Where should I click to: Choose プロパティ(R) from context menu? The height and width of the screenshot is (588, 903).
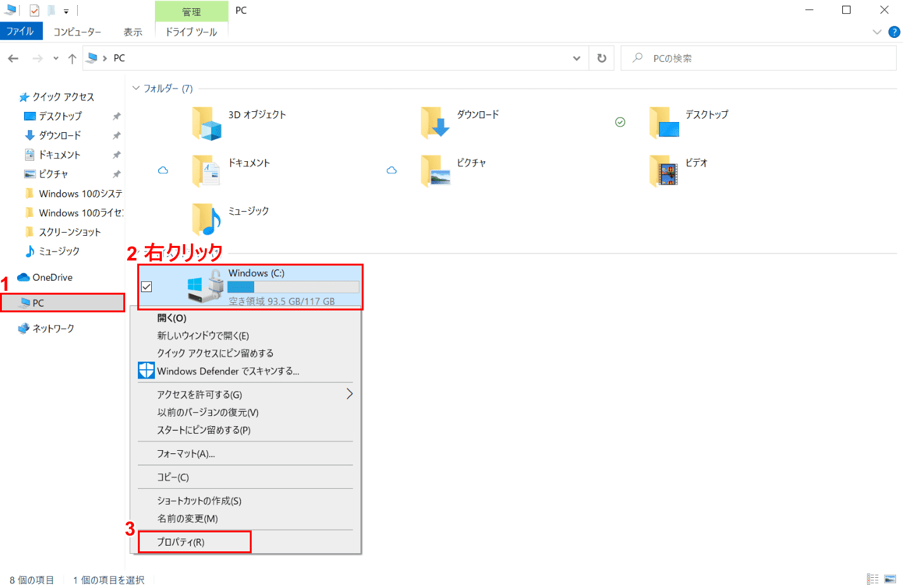tap(246, 542)
